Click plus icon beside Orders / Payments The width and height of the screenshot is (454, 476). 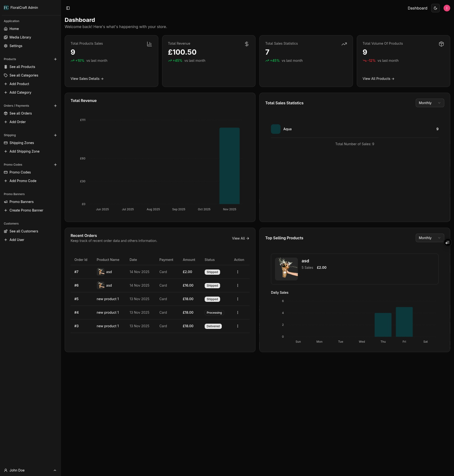pyautogui.click(x=55, y=106)
